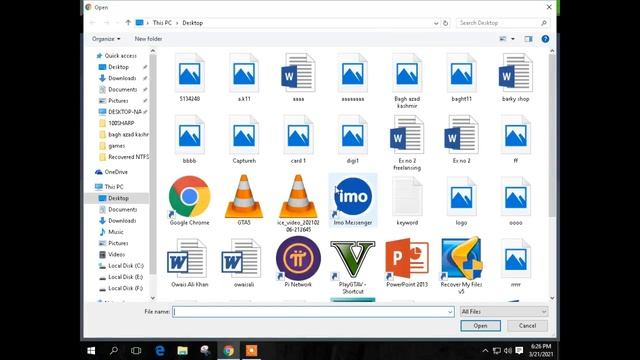Image resolution: width=640 pixels, height=360 pixels.
Task: Select the aaaa Word document
Action: (298, 78)
